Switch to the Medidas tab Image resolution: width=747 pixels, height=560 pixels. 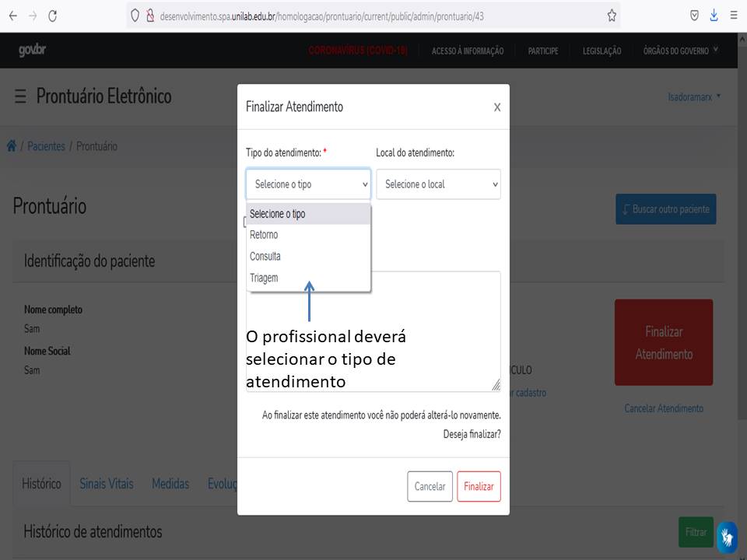[x=170, y=484]
